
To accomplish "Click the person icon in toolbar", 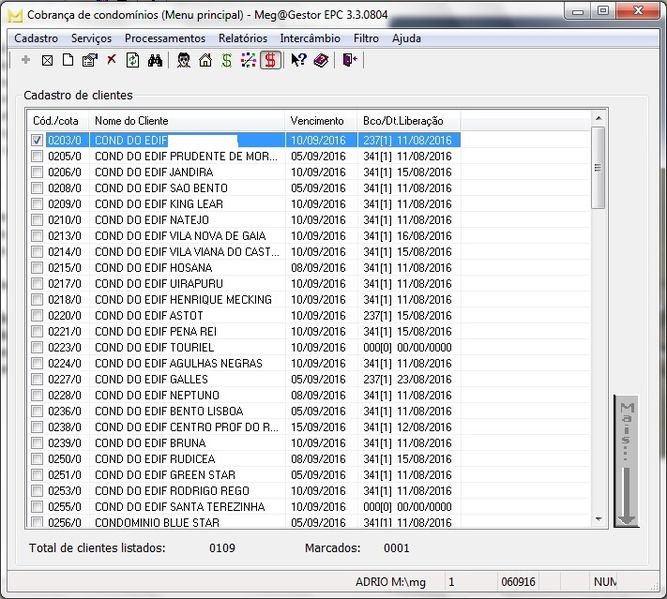I will click(x=184, y=61).
